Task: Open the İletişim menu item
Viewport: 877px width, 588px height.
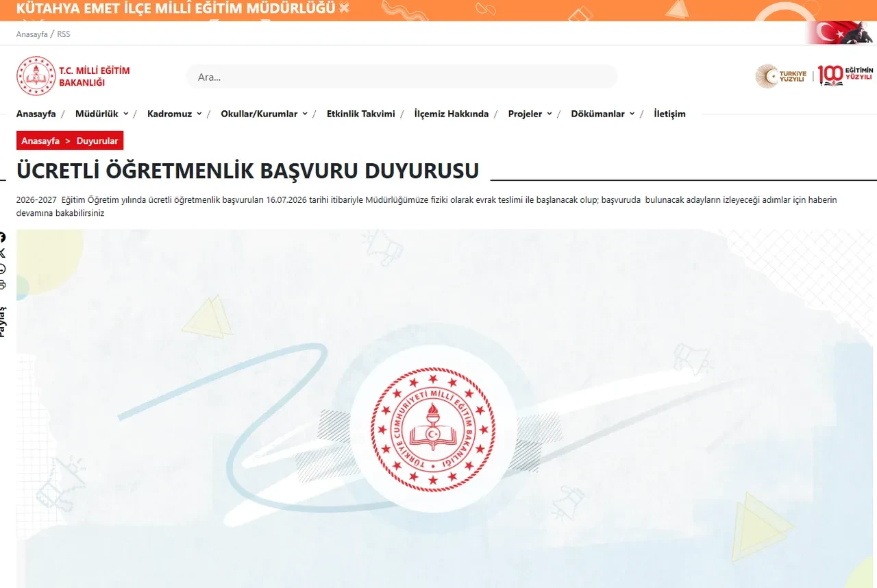Action: click(x=669, y=114)
